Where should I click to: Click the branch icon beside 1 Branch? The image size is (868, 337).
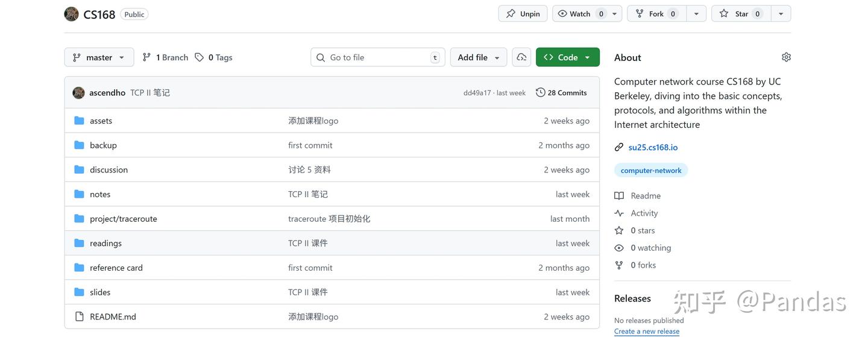146,57
